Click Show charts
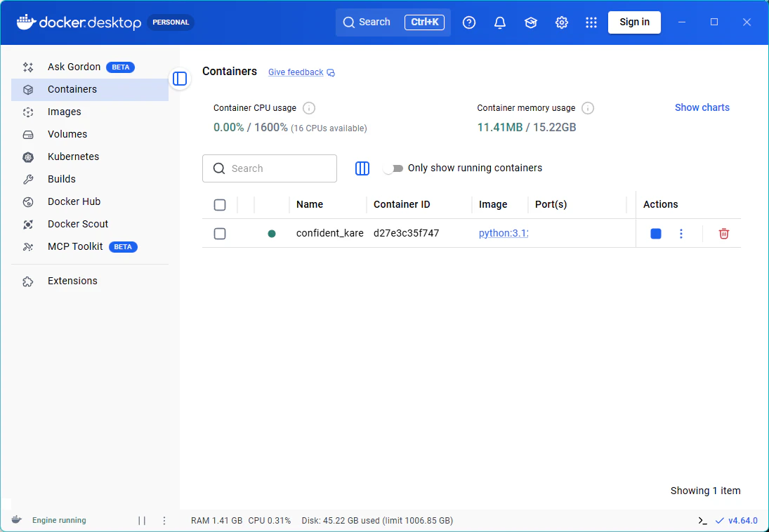 702,107
